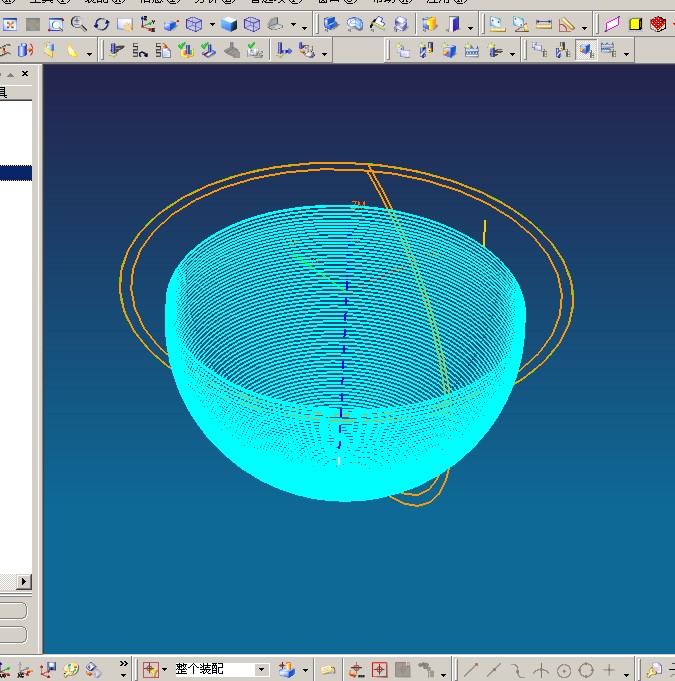Viewport: 675px width, 681px height.
Task: Click the Generate tool path icon
Action: point(116,50)
